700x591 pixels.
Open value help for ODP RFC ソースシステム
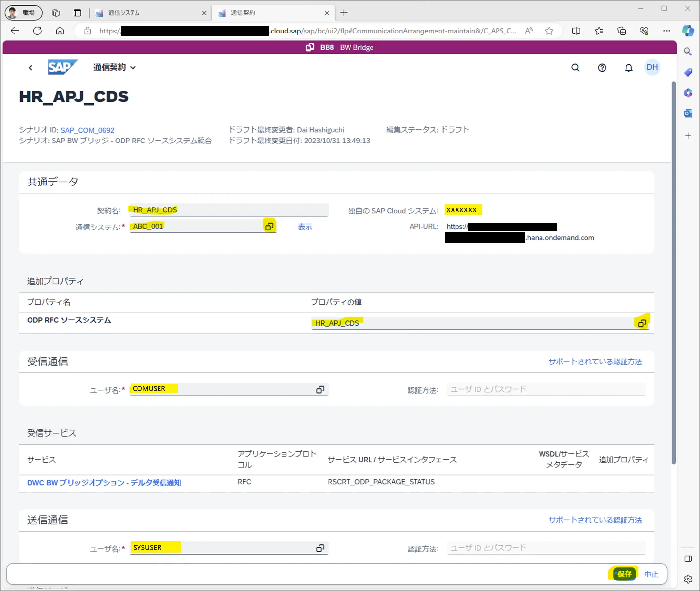coord(642,323)
